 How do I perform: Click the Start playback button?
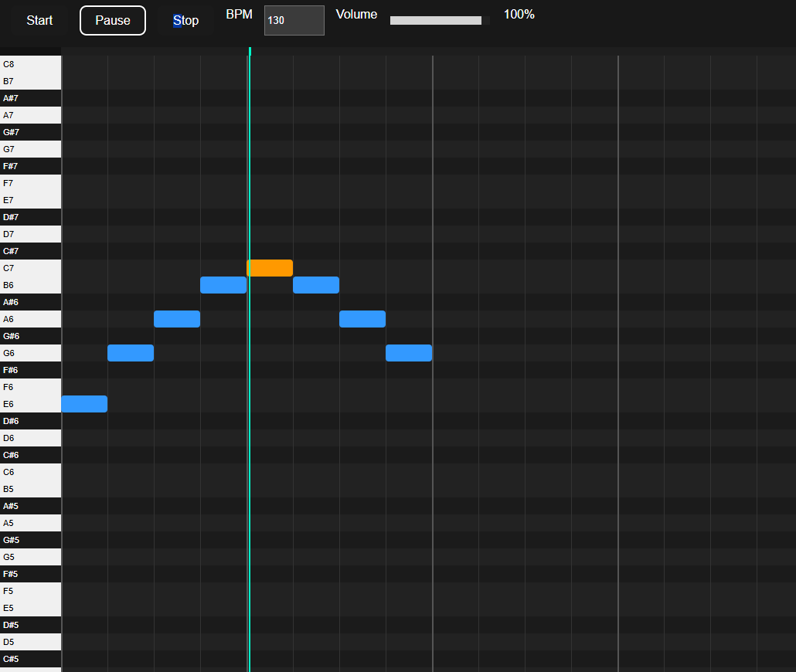(x=39, y=20)
